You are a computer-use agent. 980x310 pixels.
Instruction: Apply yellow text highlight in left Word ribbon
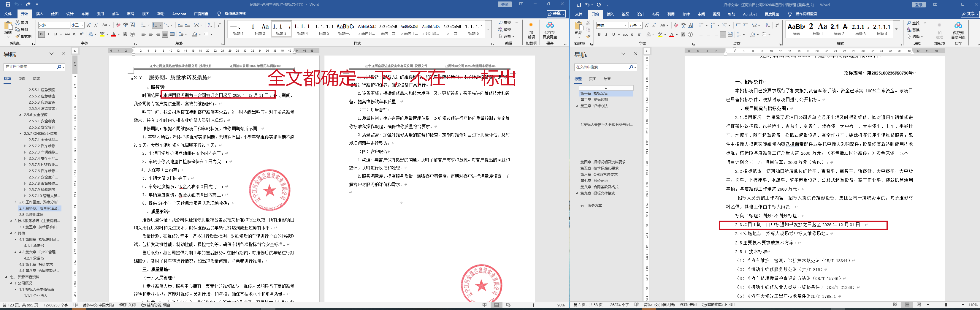click(102, 34)
